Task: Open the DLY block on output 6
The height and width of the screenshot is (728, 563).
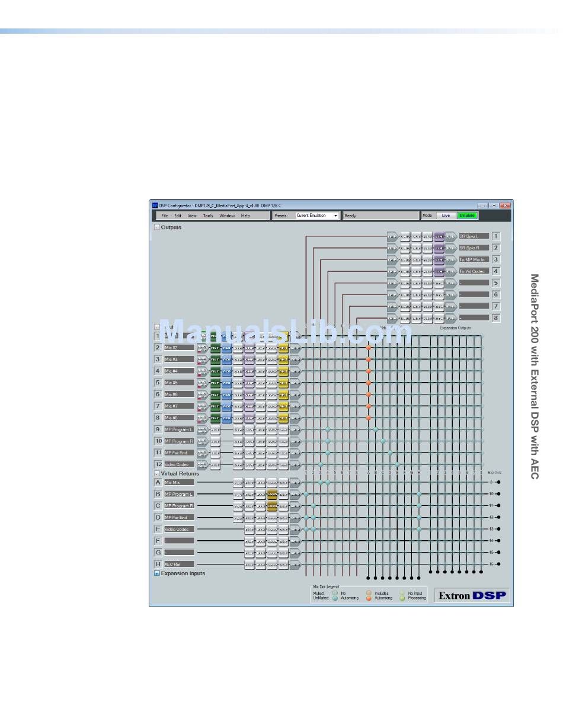Action: [417, 294]
